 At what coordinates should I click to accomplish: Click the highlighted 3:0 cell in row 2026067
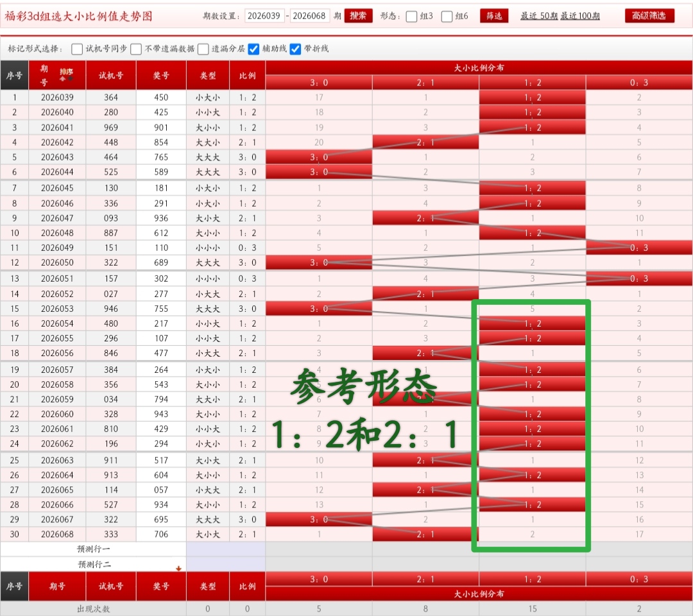319,519
